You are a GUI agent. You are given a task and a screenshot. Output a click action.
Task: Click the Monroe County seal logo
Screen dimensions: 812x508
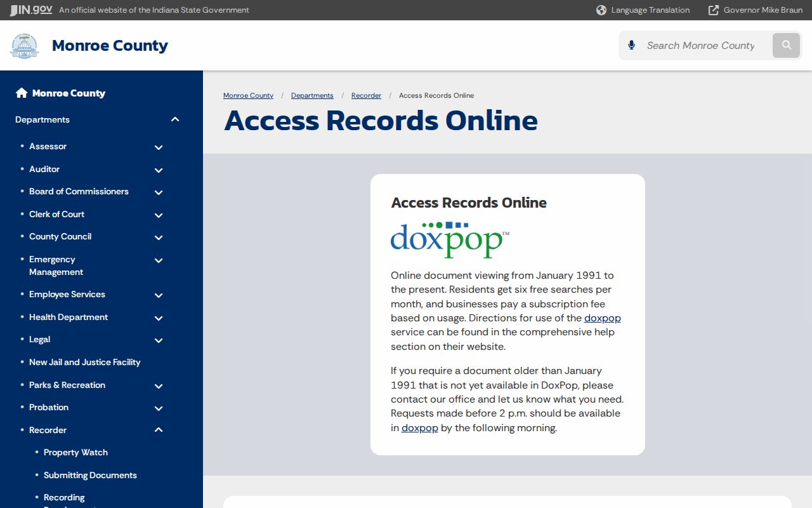pos(25,46)
